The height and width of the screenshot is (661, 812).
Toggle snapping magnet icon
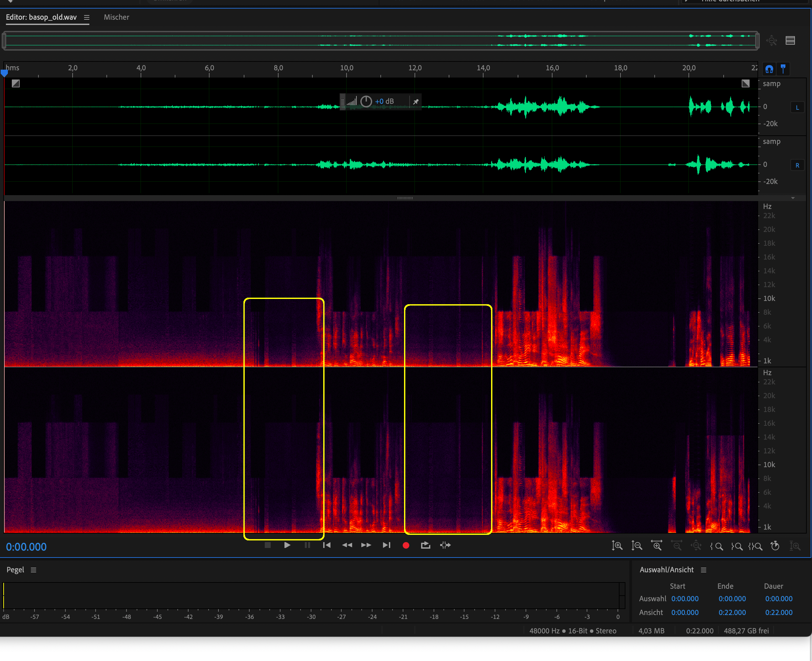pos(769,69)
